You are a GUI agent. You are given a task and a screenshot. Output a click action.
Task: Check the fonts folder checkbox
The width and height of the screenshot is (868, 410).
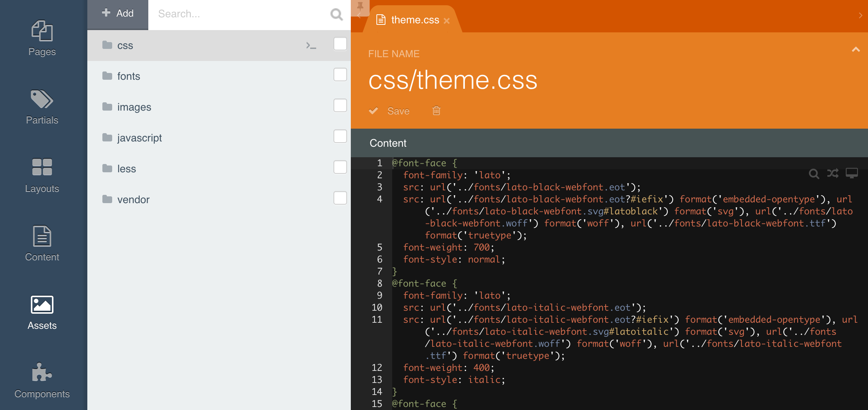click(340, 75)
